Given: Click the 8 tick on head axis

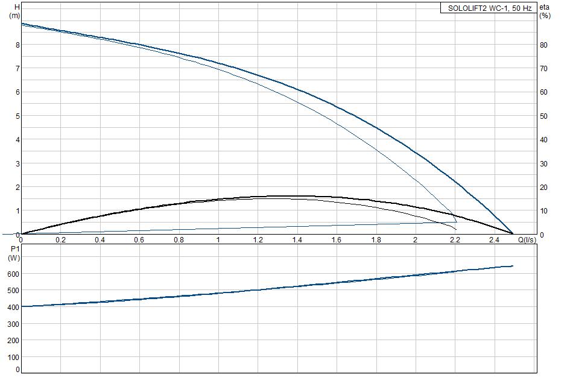Looking at the screenshot, I should click(x=17, y=45).
